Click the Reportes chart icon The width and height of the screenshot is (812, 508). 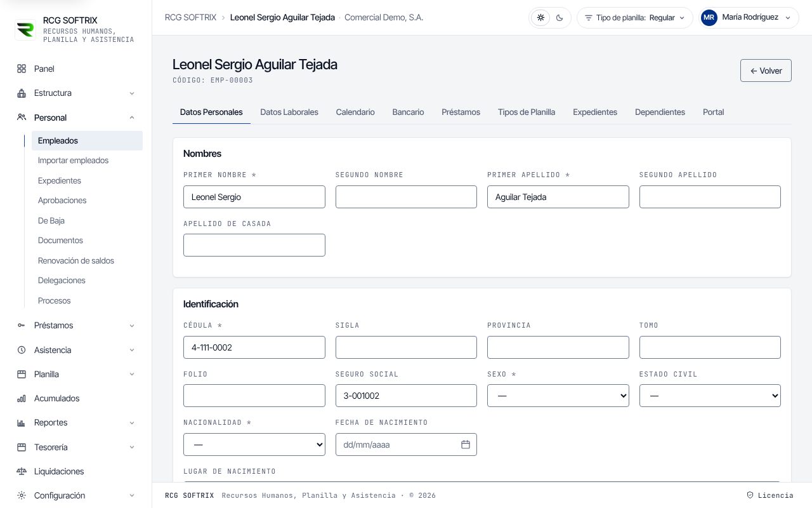pyautogui.click(x=22, y=422)
